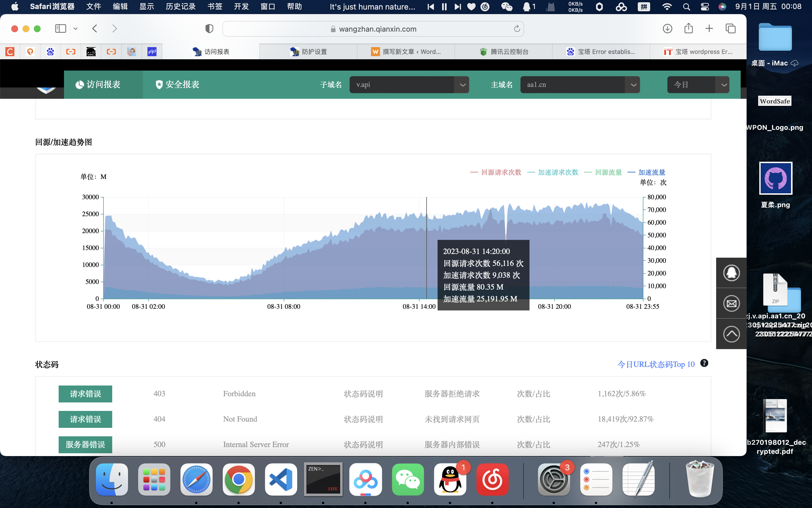Open the mail envelope floating button
The width and height of the screenshot is (812, 508).
tap(731, 303)
